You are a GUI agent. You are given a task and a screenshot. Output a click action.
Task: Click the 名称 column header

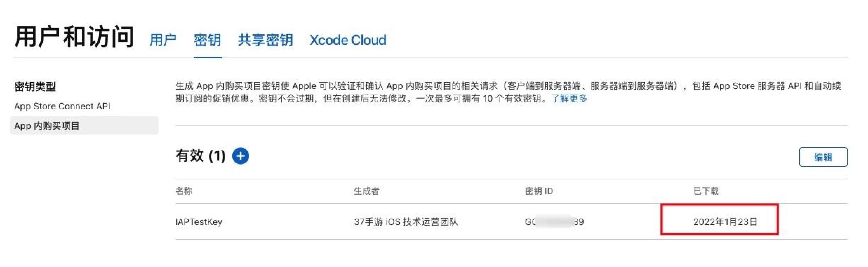pyautogui.click(x=183, y=191)
